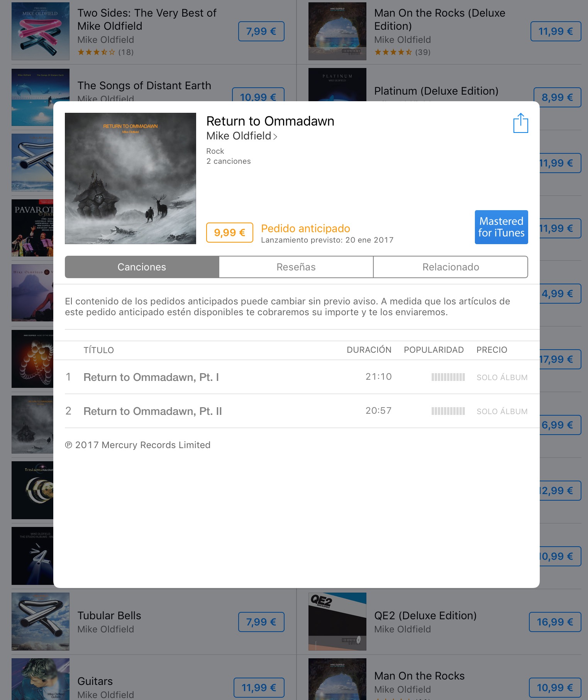Viewport: 588px width, 700px height.
Task: Open Two Sides album cover thumbnail
Action: (x=41, y=31)
